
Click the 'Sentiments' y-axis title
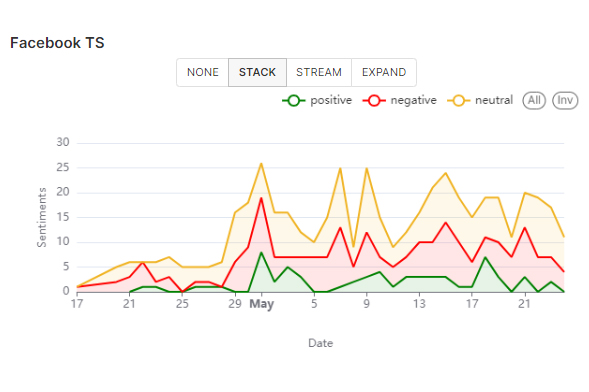pos(42,217)
